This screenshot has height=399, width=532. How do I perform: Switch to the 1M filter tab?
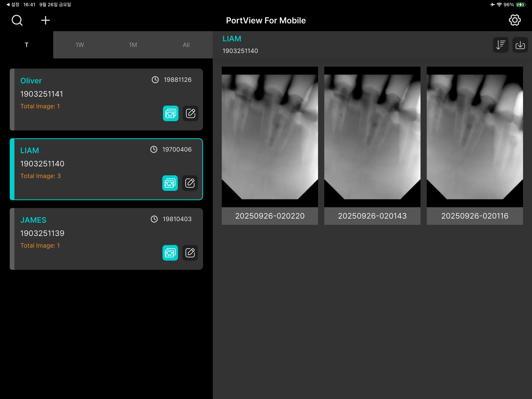click(x=133, y=45)
